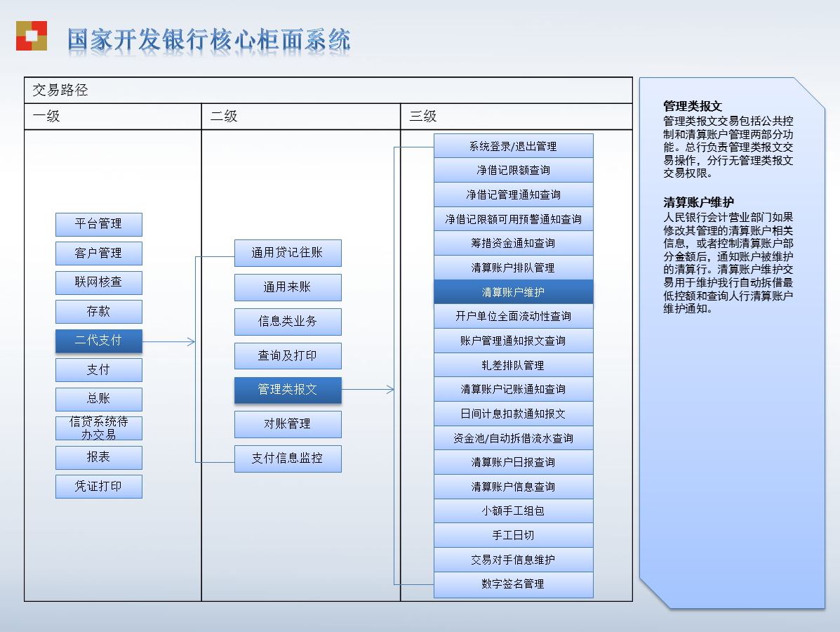840x632 pixels.
Task: Open 净借记限额可用预警通知查询
Action: [x=513, y=219]
